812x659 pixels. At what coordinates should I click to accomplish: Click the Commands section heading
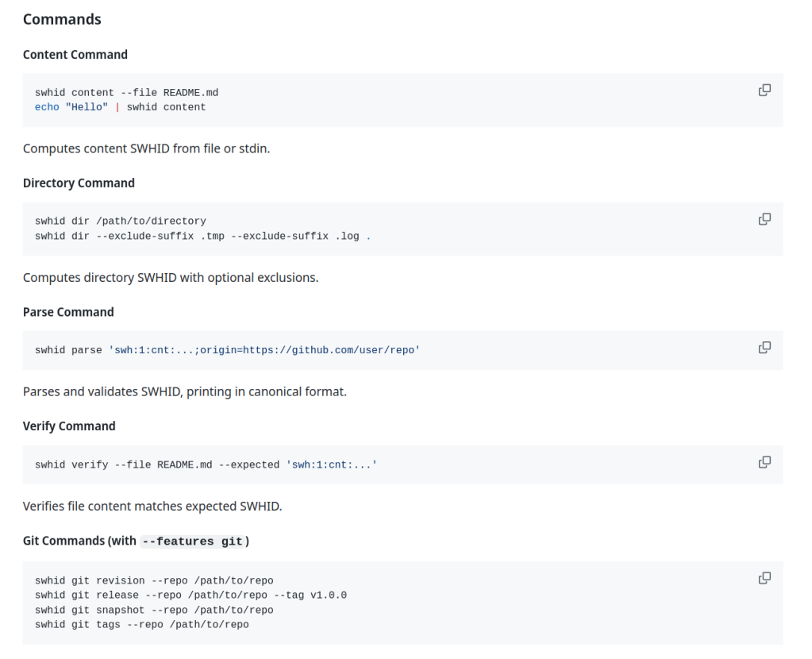click(62, 19)
